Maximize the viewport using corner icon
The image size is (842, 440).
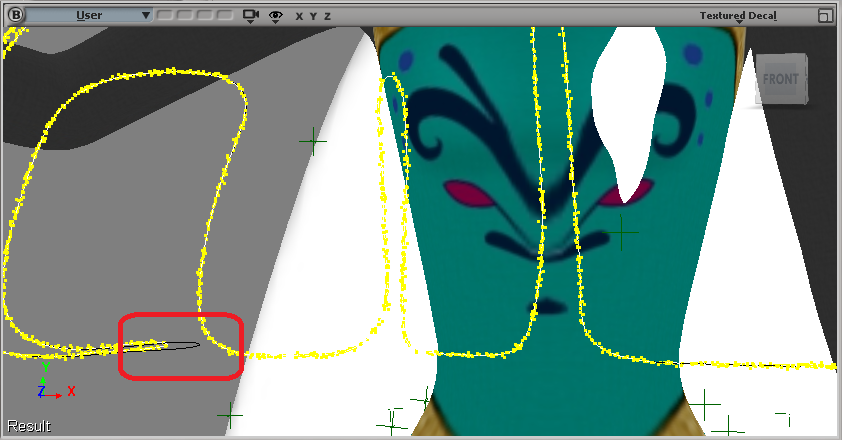[824, 16]
